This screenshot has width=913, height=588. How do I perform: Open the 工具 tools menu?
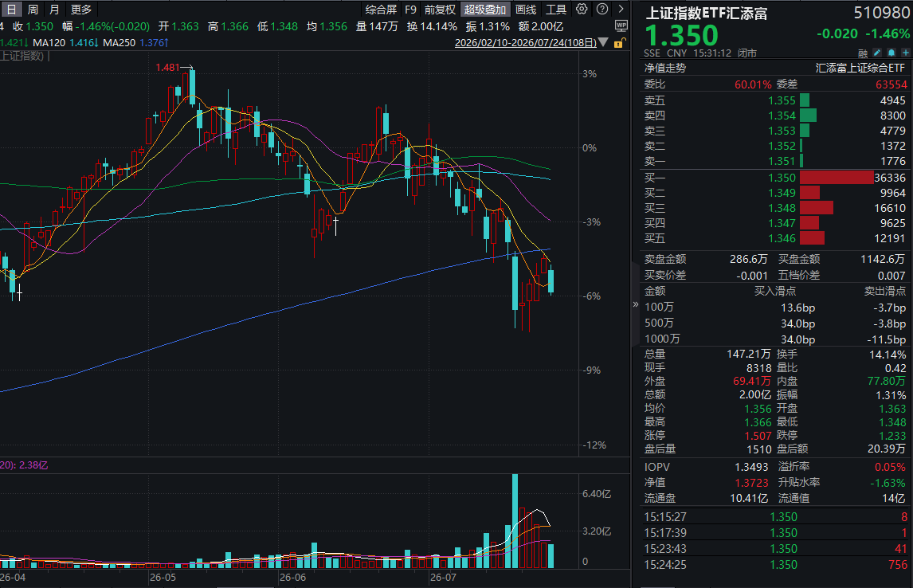point(555,10)
